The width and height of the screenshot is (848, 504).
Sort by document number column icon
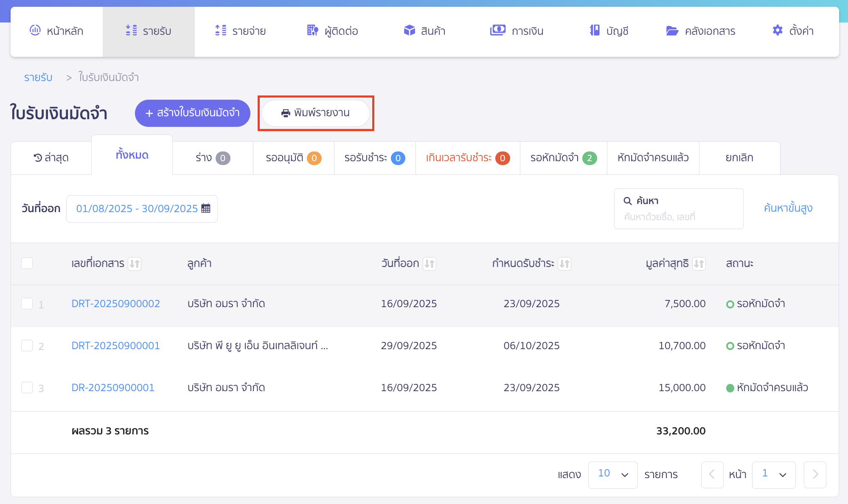tap(135, 264)
